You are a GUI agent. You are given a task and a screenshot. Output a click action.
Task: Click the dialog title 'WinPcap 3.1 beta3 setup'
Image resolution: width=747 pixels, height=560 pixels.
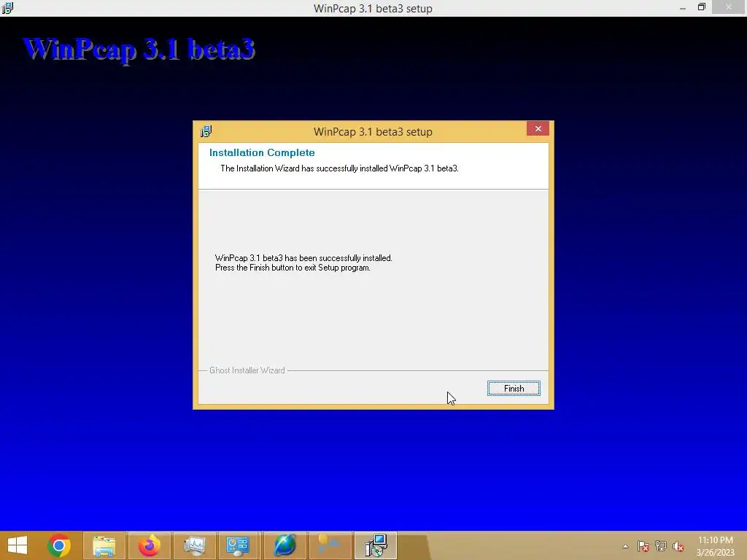[373, 132]
